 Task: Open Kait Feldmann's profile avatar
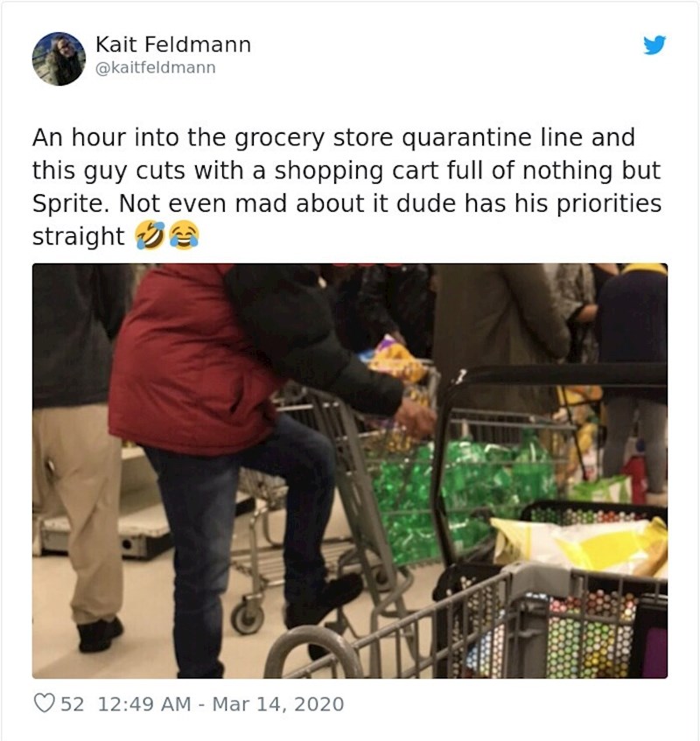tap(59, 59)
